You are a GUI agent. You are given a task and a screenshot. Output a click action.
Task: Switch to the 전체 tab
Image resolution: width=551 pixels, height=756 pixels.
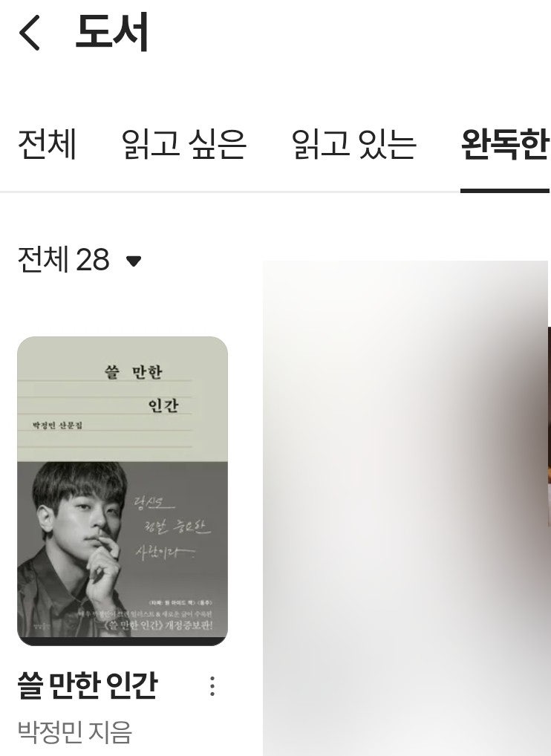[x=47, y=143]
